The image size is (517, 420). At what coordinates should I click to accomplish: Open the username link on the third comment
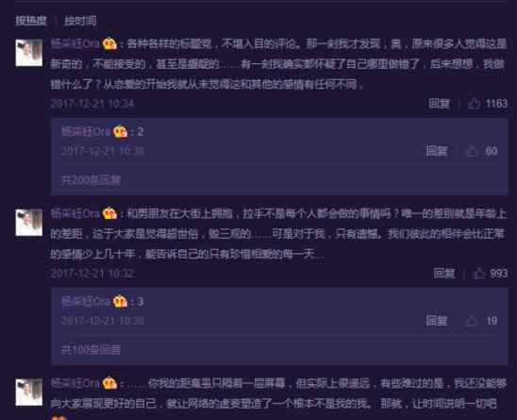75,383
